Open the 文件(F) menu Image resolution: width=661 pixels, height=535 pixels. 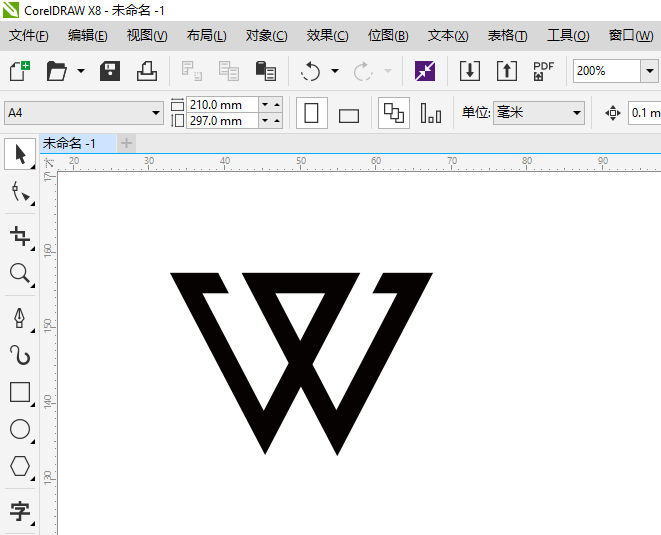pyautogui.click(x=29, y=36)
